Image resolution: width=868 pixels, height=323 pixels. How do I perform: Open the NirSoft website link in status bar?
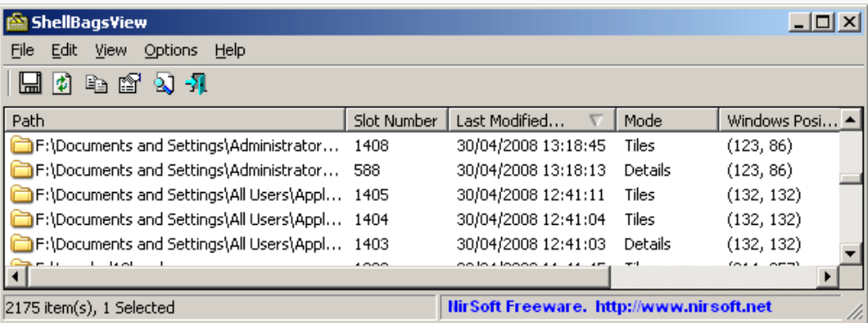tap(683, 307)
